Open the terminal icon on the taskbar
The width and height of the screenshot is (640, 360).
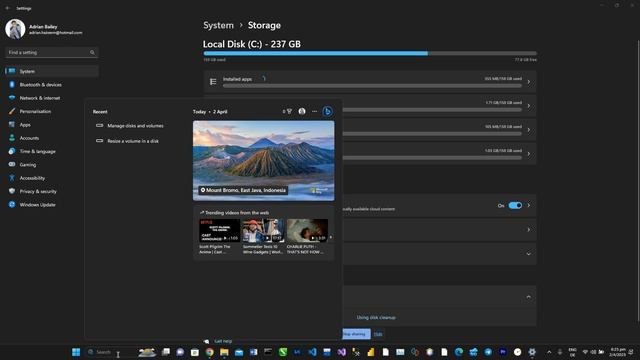tap(268, 352)
